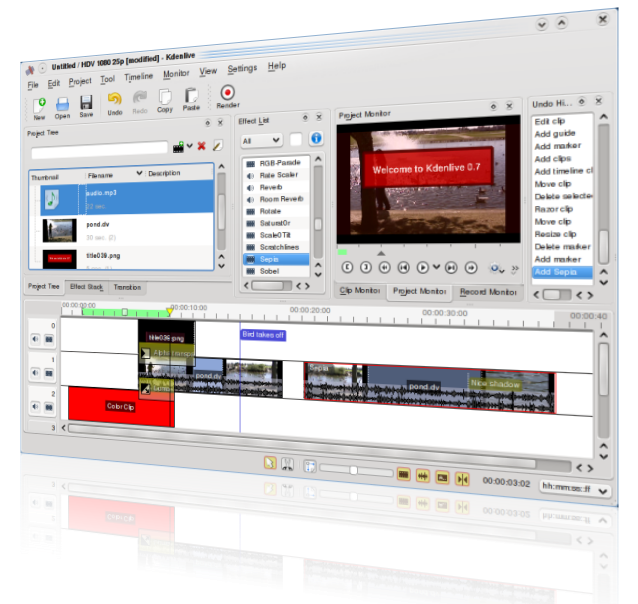Mute audio on track 0

35,339
